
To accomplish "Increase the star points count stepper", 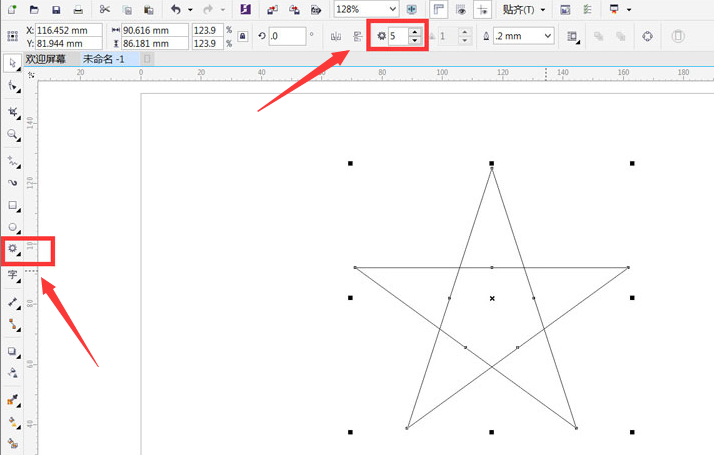I will (x=415, y=32).
